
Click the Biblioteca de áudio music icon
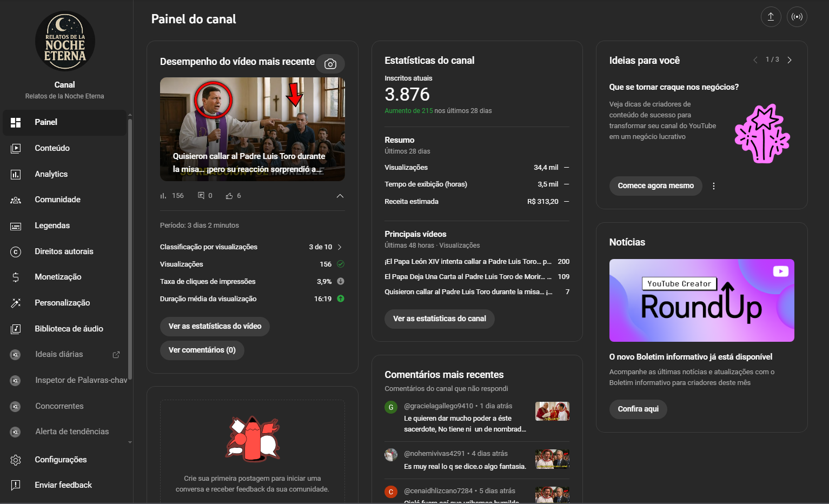coord(16,329)
